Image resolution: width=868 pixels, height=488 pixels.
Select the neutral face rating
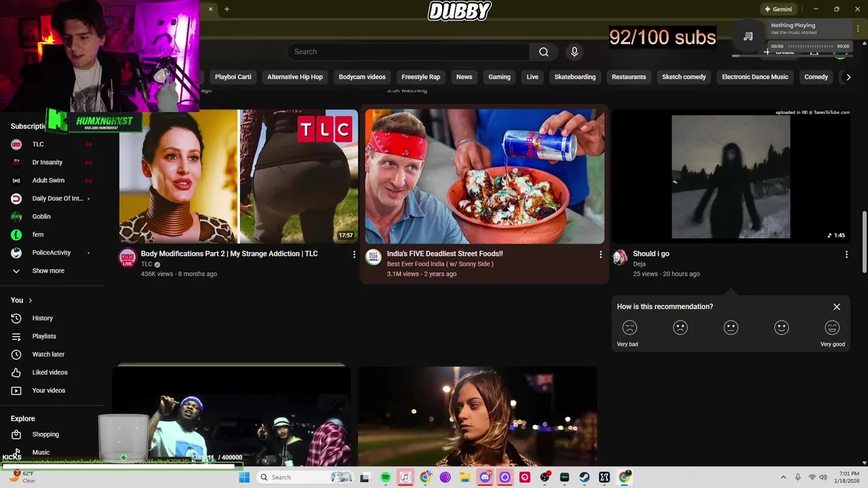click(730, 328)
